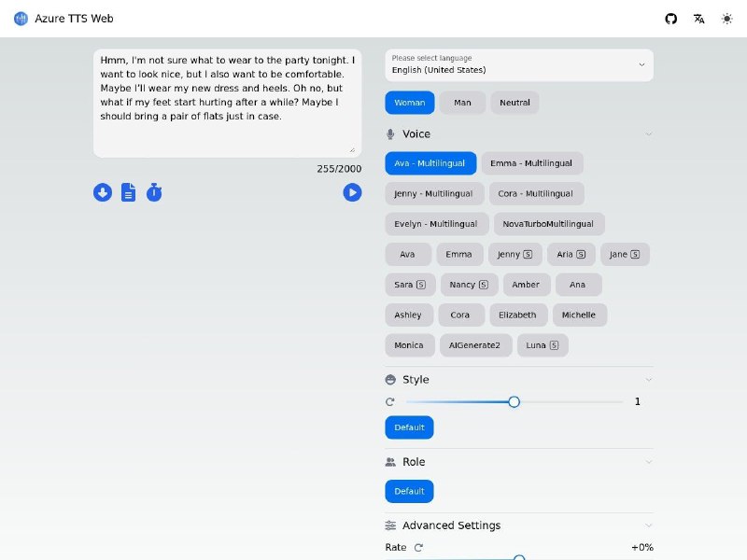The height and width of the screenshot is (560, 747).
Task: Select the Default role button
Action: [x=409, y=492]
